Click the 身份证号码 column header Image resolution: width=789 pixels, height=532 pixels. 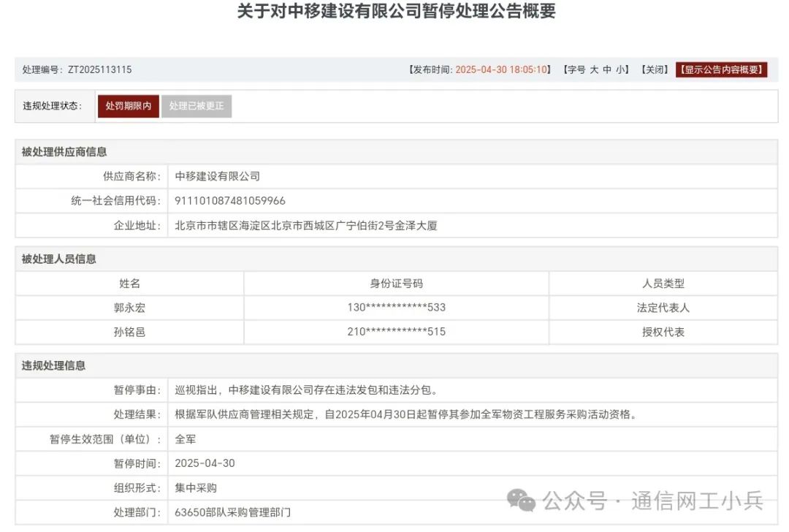[396, 284]
